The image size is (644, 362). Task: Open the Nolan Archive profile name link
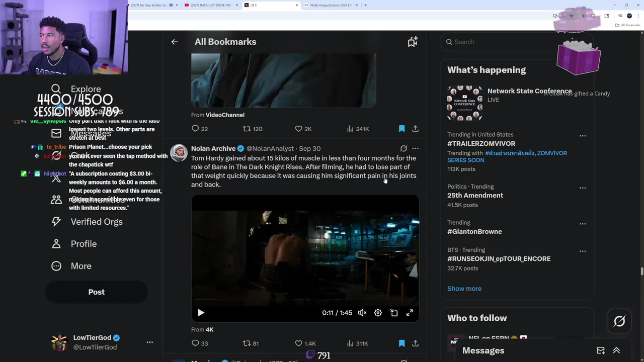point(213,148)
